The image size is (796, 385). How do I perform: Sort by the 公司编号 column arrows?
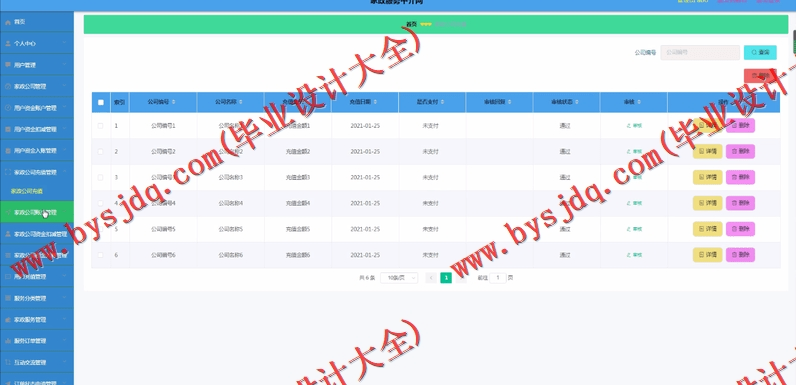(174, 102)
